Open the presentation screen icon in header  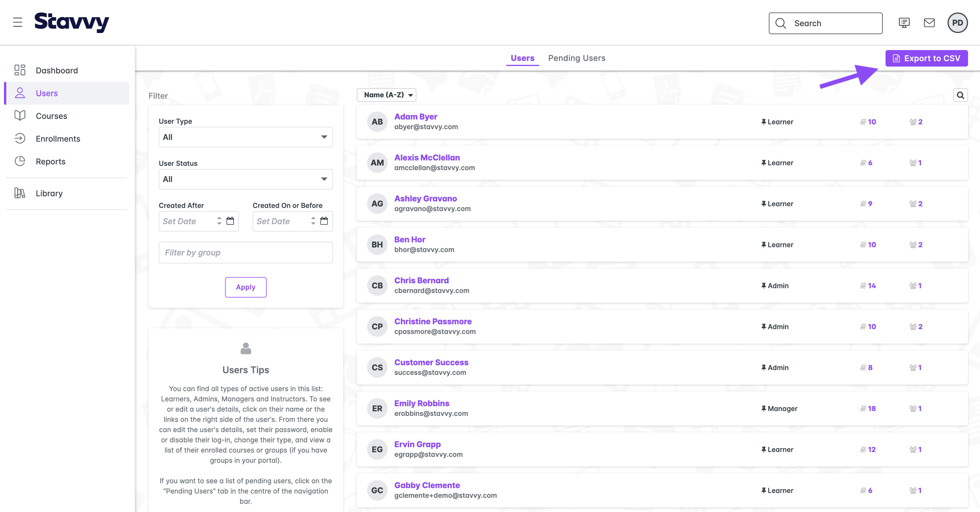point(904,23)
